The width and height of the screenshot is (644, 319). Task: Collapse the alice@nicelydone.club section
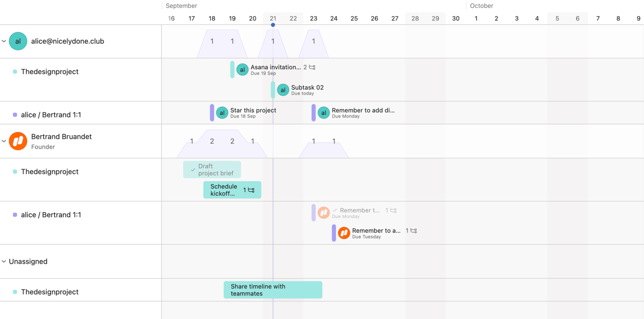pos(4,41)
